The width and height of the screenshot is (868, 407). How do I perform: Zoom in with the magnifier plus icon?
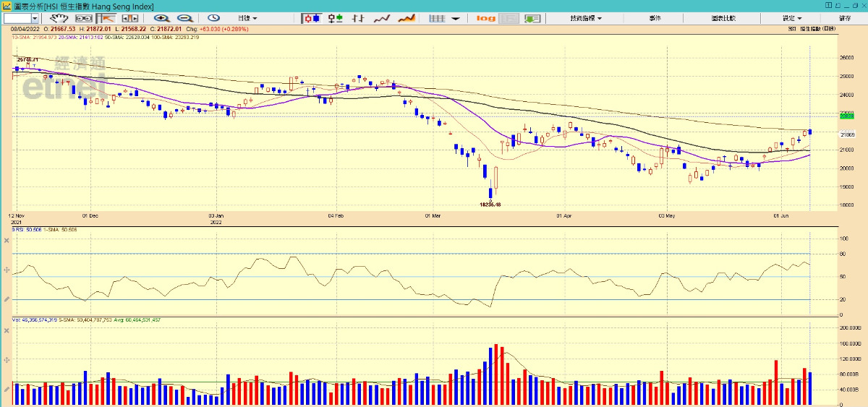click(x=161, y=17)
